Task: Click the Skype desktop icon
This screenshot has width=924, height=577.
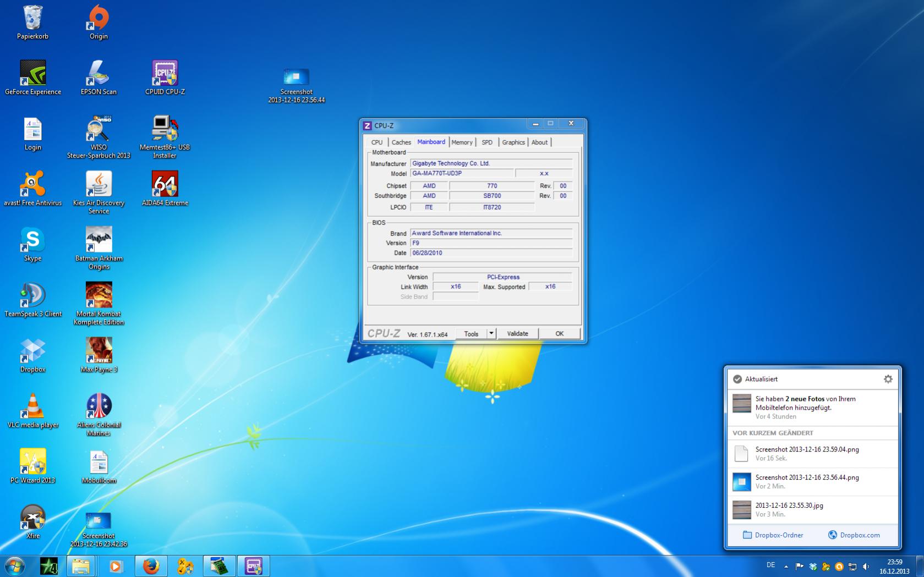Action: 32,244
